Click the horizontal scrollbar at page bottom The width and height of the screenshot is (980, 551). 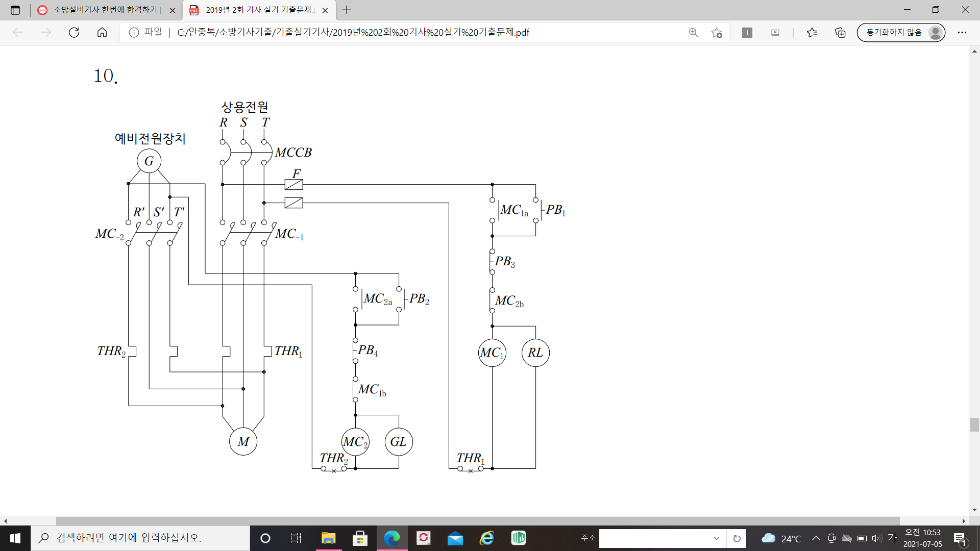(x=477, y=521)
